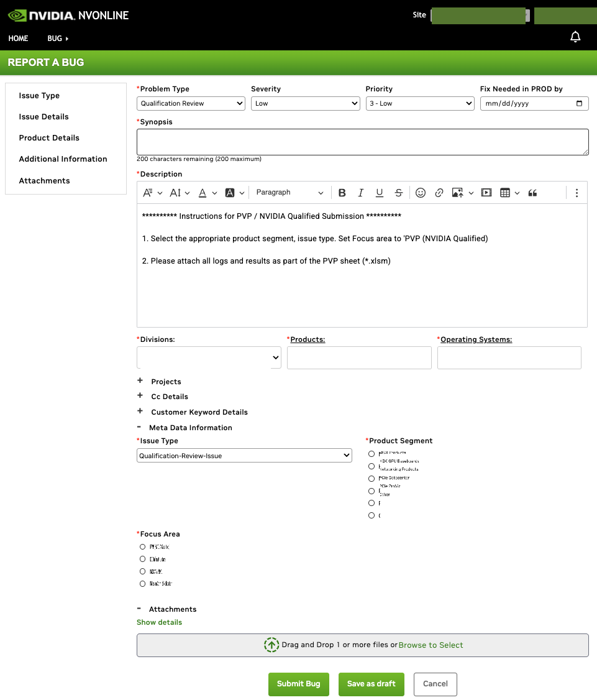Select the fifth Product Segment radio button

coord(371,503)
